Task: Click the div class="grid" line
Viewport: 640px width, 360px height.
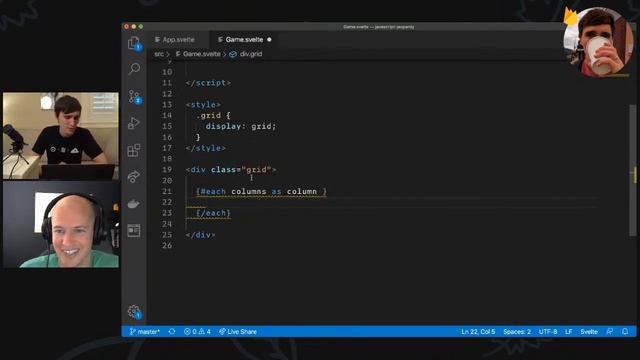Action: 231,169
